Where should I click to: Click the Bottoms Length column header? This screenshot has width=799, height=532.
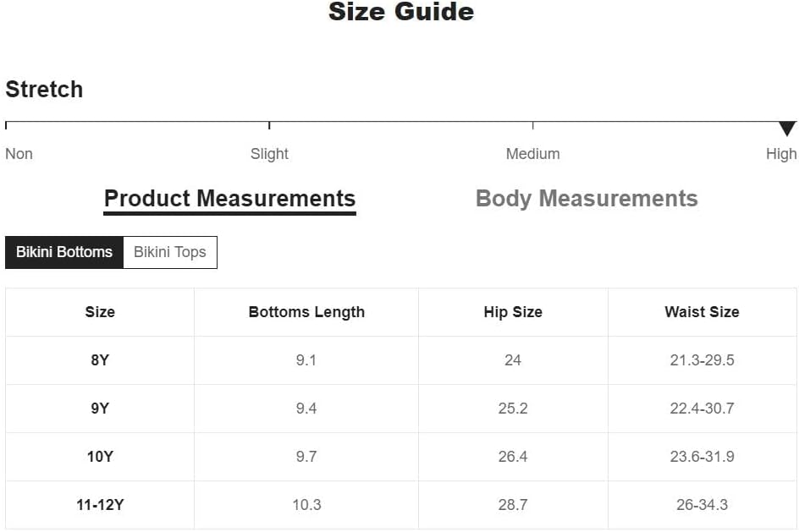306,312
